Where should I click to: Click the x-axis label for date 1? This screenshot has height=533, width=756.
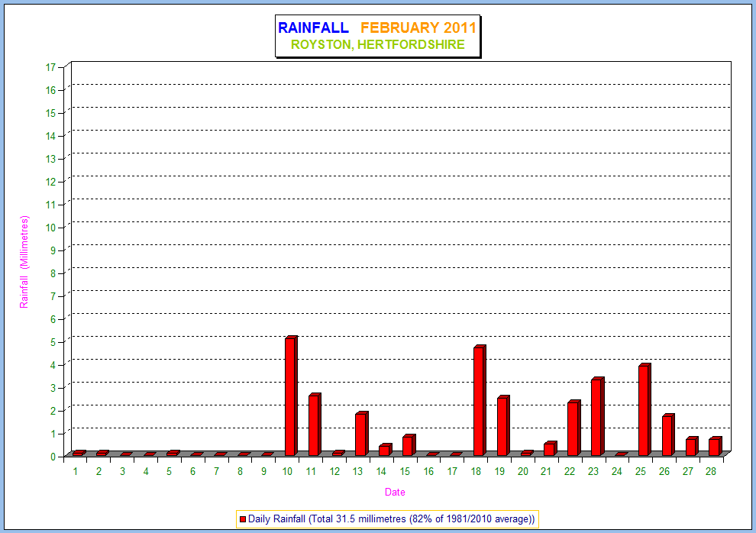[76, 472]
